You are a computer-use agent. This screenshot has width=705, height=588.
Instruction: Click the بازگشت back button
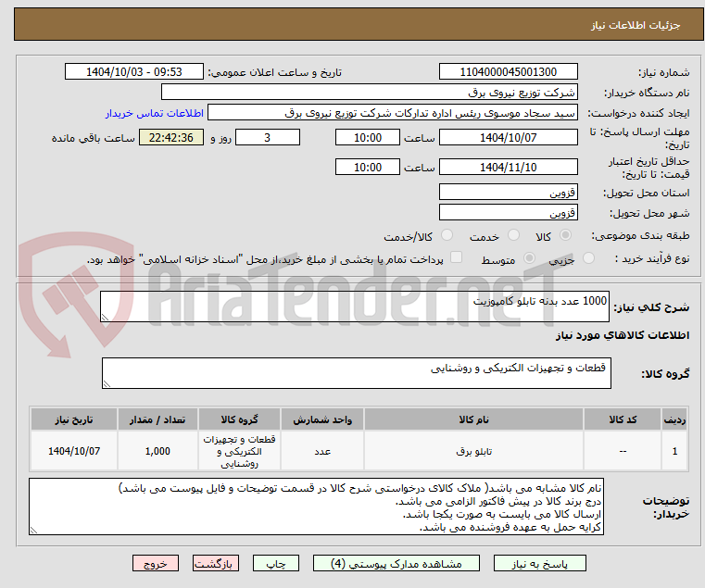pos(216,563)
